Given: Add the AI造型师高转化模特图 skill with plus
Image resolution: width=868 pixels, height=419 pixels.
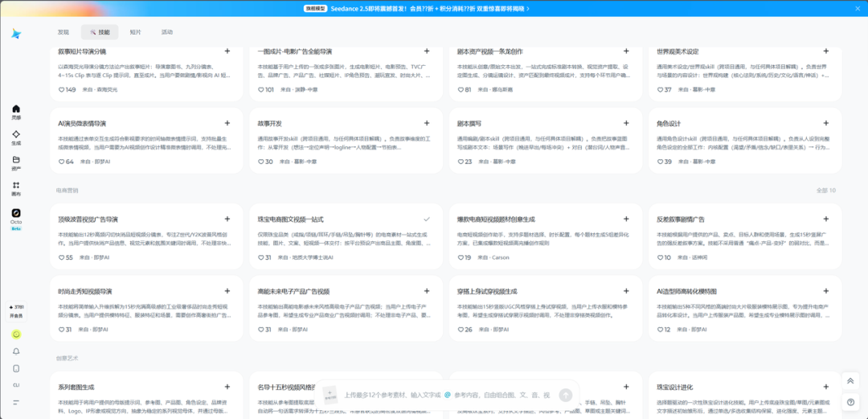Looking at the screenshot, I should click(825, 291).
